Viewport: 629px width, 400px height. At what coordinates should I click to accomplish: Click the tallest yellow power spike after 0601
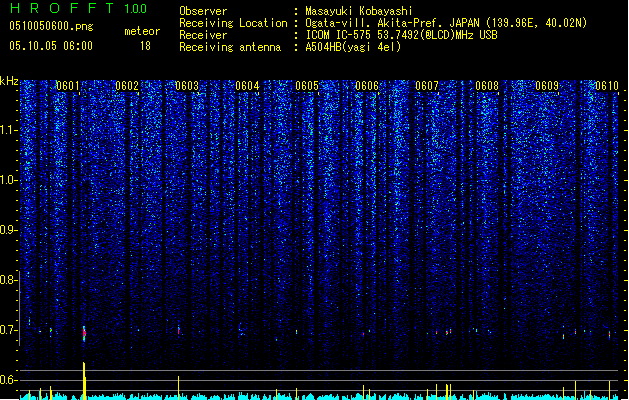84,381
